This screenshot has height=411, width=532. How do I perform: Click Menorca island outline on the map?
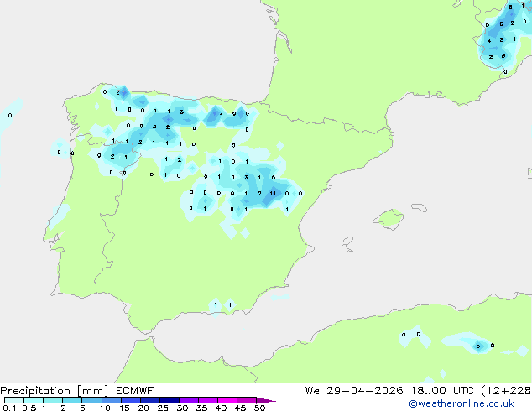click(x=419, y=207)
